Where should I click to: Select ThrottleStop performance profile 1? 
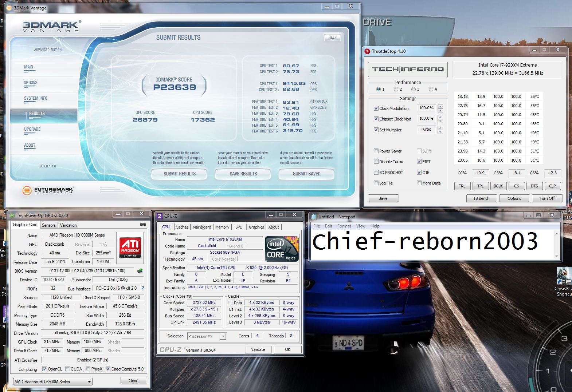pos(379,89)
